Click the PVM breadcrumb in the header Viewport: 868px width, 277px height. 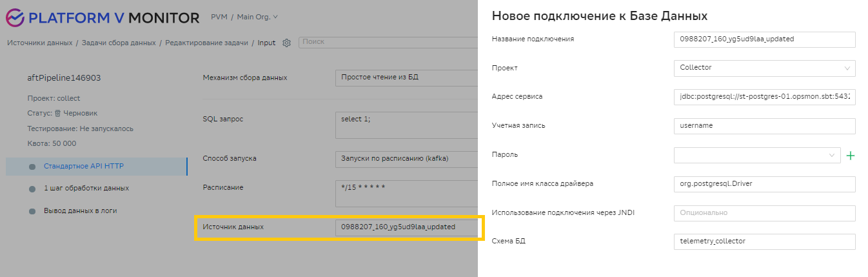click(219, 17)
